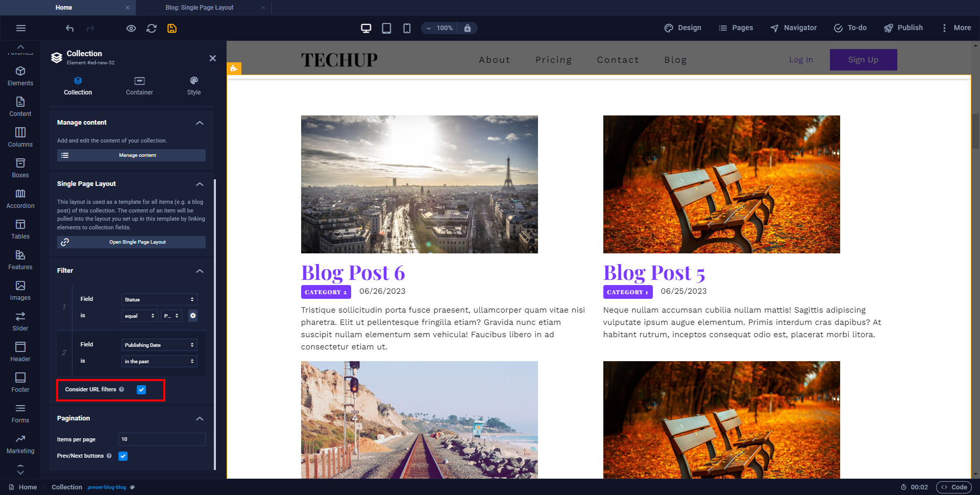980x495 pixels.
Task: Open the 100% zoom dropdown
Action: click(439, 28)
